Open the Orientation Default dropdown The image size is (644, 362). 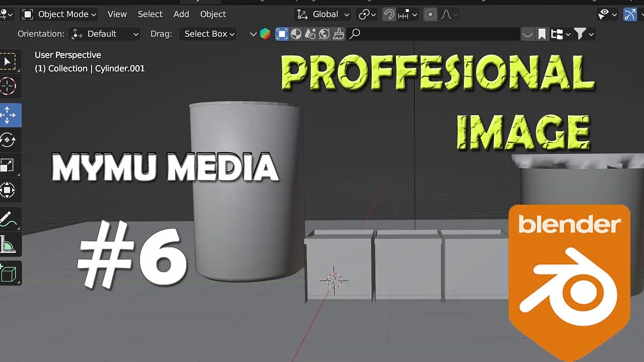[105, 34]
